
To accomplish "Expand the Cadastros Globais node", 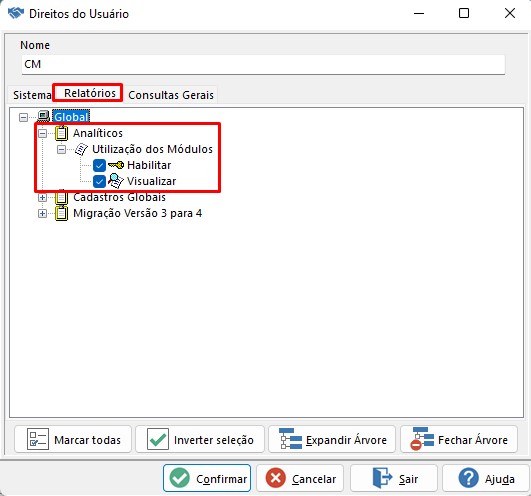I will (x=42, y=197).
